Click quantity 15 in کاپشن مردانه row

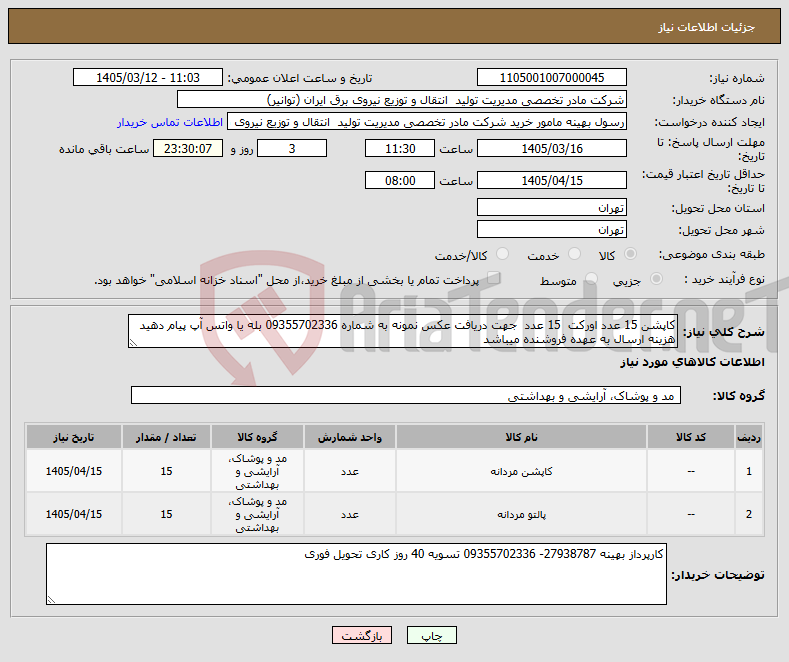tap(166, 471)
